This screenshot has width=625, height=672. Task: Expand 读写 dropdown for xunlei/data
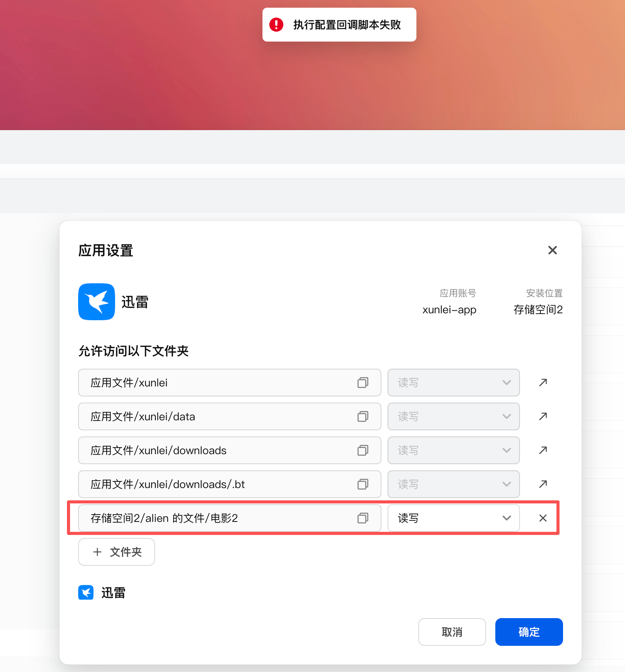[454, 416]
